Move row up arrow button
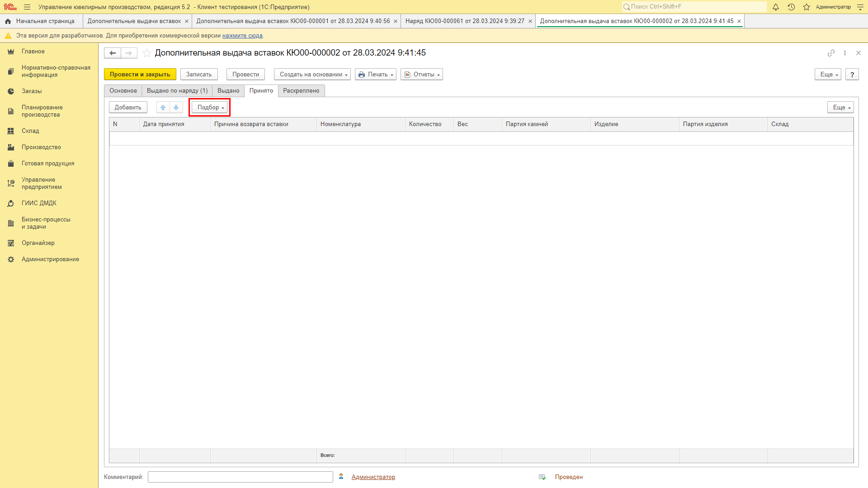This screenshot has height=488, width=868. 163,108
